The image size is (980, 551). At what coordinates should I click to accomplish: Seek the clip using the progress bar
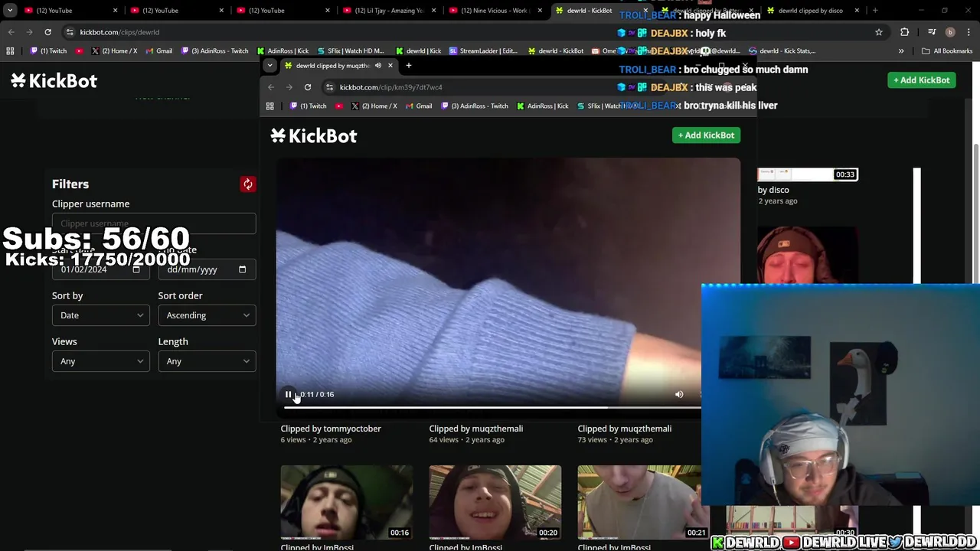pyautogui.click(x=492, y=408)
